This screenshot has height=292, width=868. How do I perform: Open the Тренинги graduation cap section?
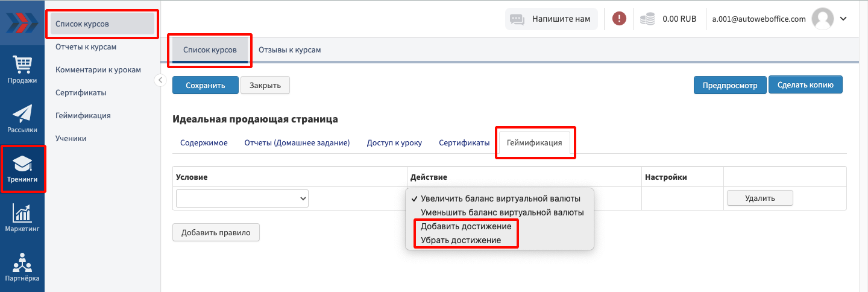click(22, 168)
